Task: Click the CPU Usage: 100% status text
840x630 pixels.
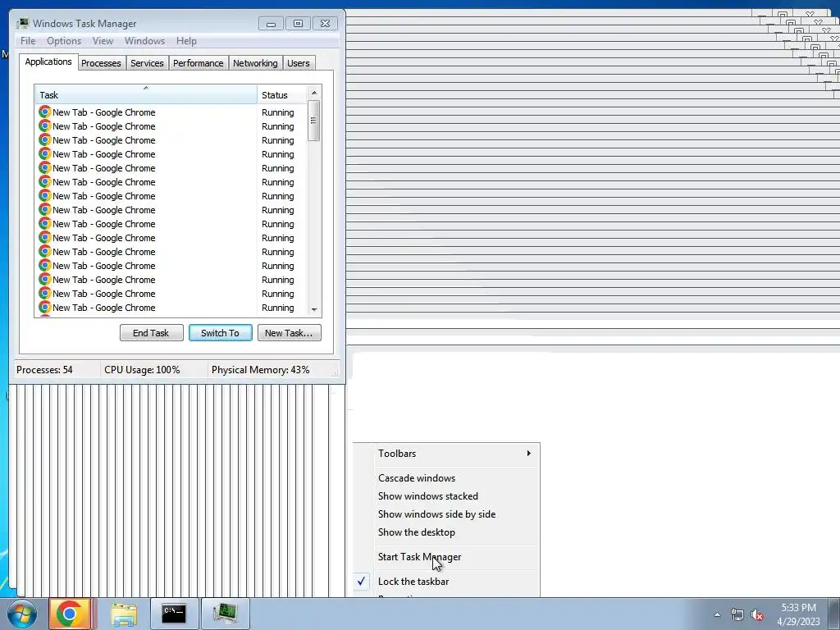Action: 142,370
